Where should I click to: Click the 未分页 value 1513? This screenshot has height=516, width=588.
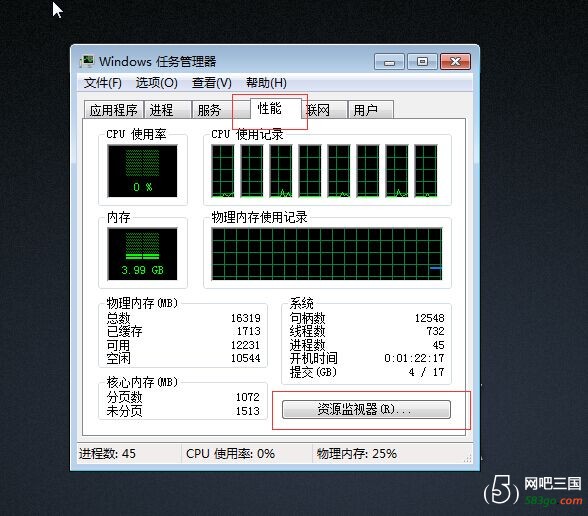[248, 411]
